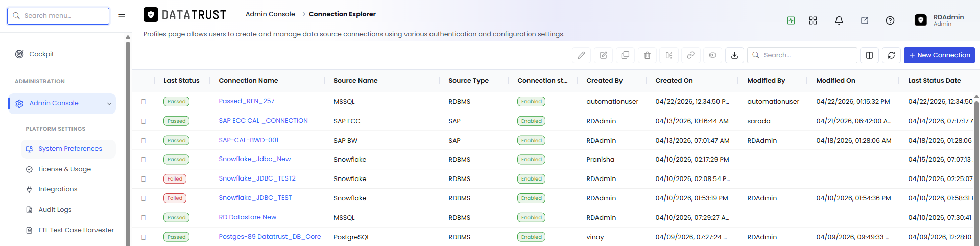Click the trash delete icon

coord(647,55)
